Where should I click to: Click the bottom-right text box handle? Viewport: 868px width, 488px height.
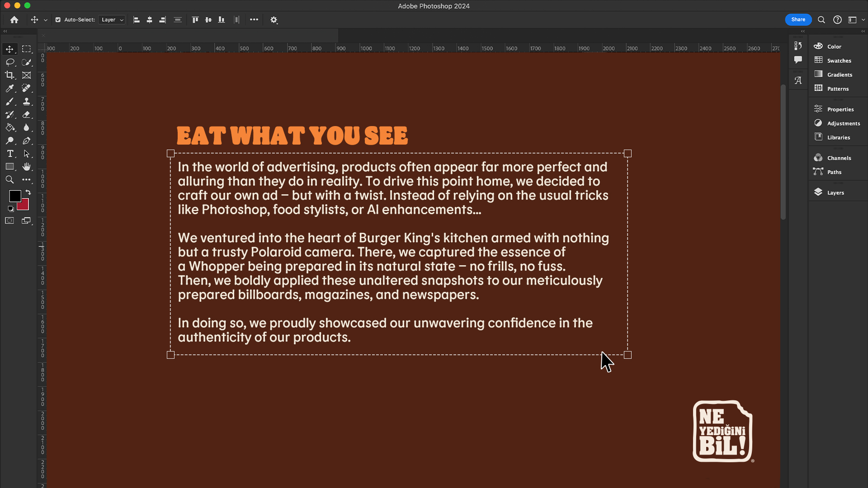(x=627, y=355)
